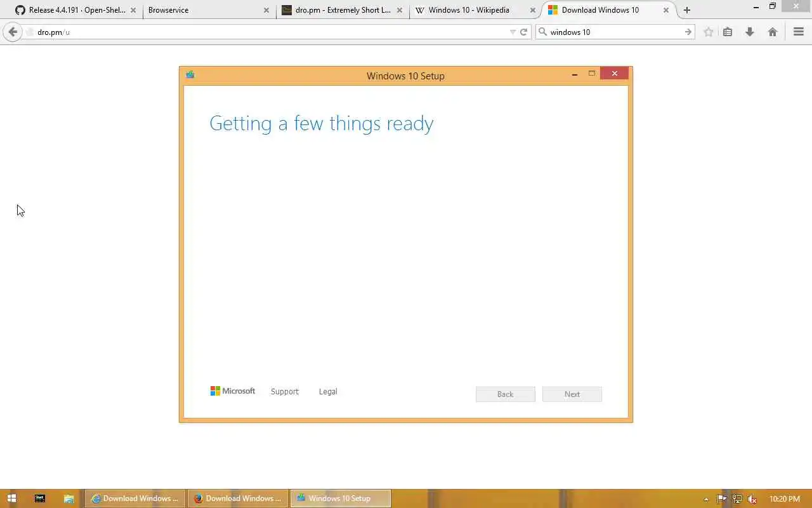Click the Next button in Setup

pyautogui.click(x=572, y=394)
